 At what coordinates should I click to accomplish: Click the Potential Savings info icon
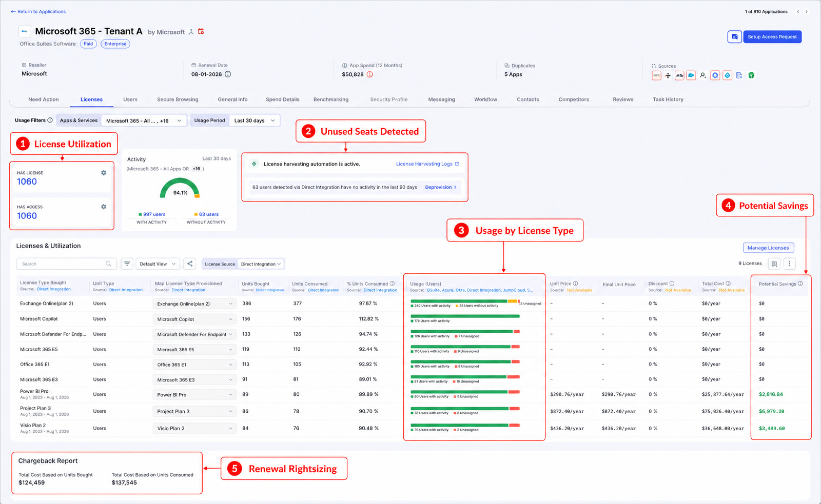click(x=800, y=284)
